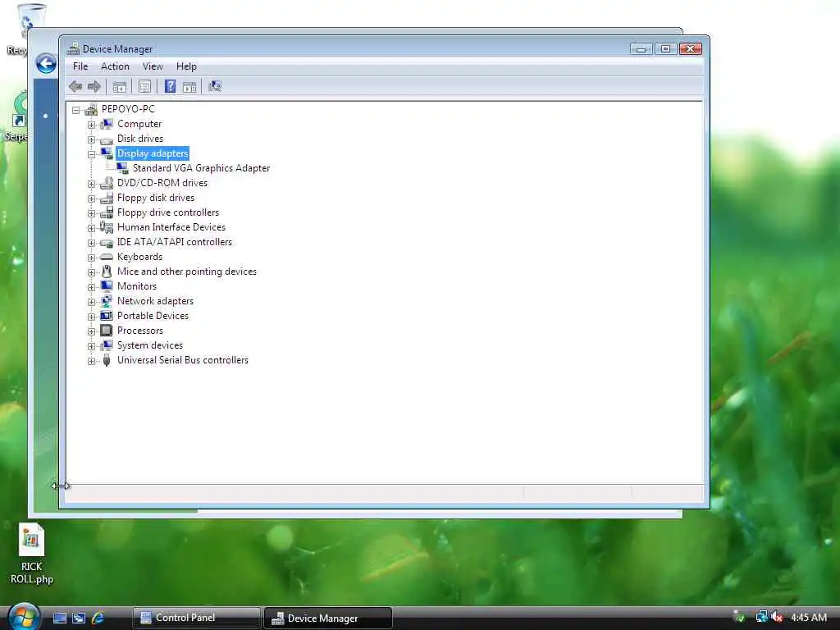Click Scan for hardware changes icon
The height and width of the screenshot is (630, 840).
[x=215, y=86]
